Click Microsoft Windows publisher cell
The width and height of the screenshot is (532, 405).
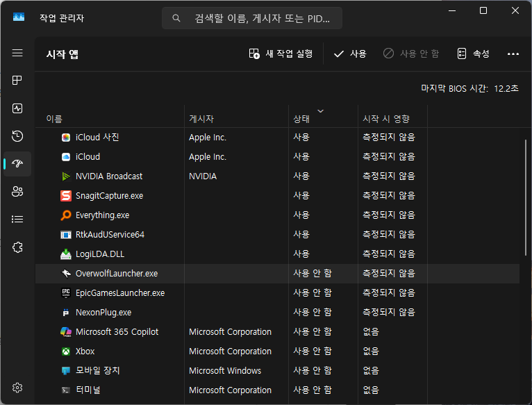click(x=225, y=371)
